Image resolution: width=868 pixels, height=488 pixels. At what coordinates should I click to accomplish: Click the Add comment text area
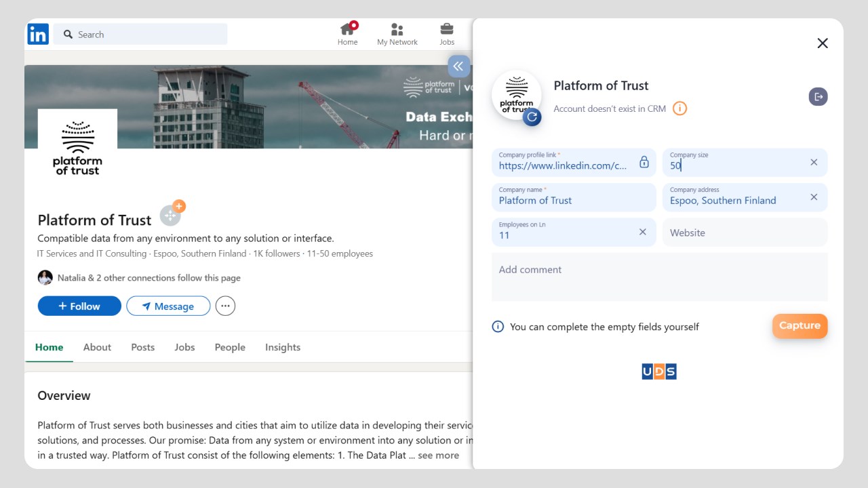tap(659, 277)
